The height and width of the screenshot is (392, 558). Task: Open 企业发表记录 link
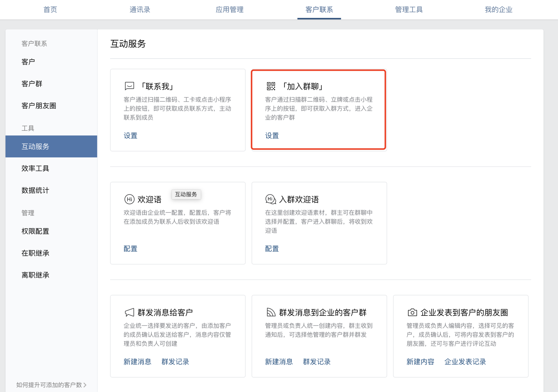click(x=465, y=362)
